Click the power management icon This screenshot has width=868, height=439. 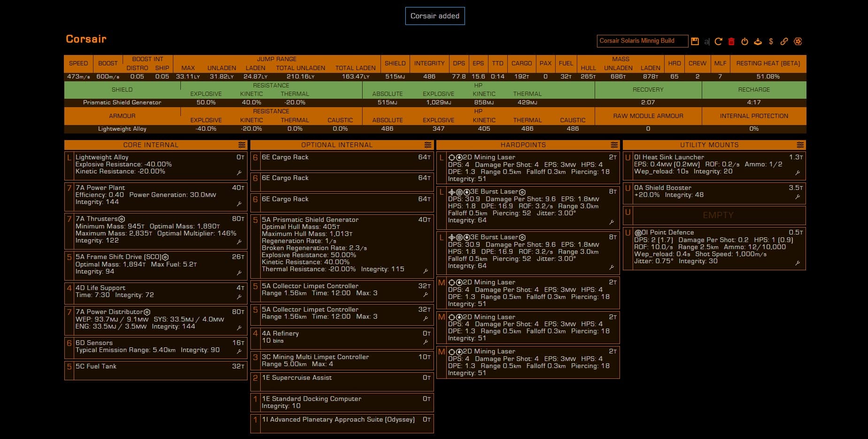(x=744, y=41)
